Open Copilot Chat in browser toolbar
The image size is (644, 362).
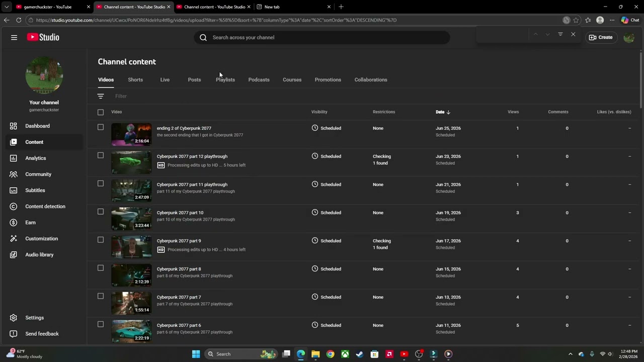tap(630, 20)
